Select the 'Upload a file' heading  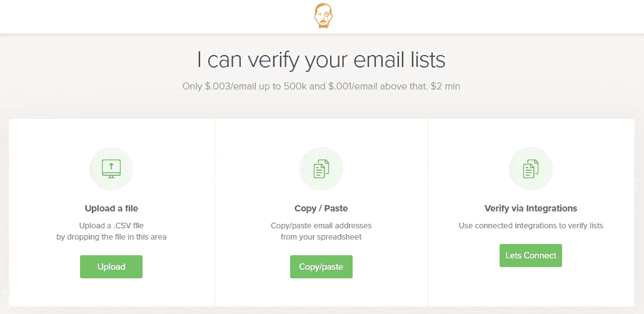pos(111,208)
